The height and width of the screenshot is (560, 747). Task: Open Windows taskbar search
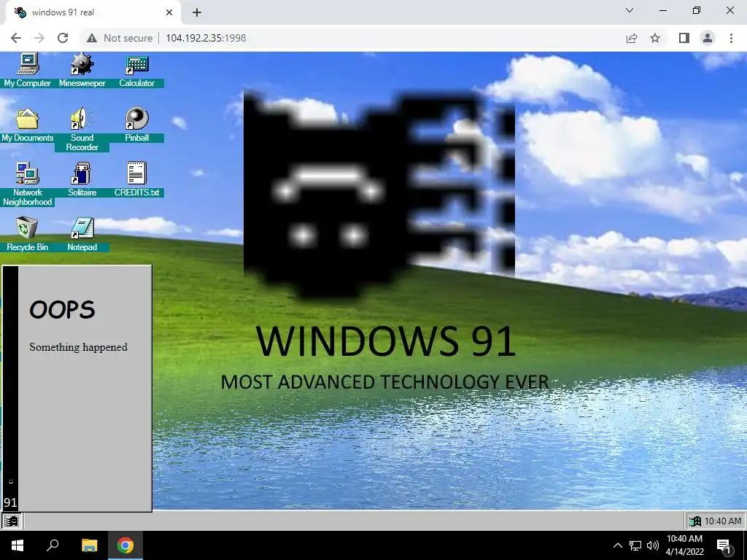pos(53,545)
